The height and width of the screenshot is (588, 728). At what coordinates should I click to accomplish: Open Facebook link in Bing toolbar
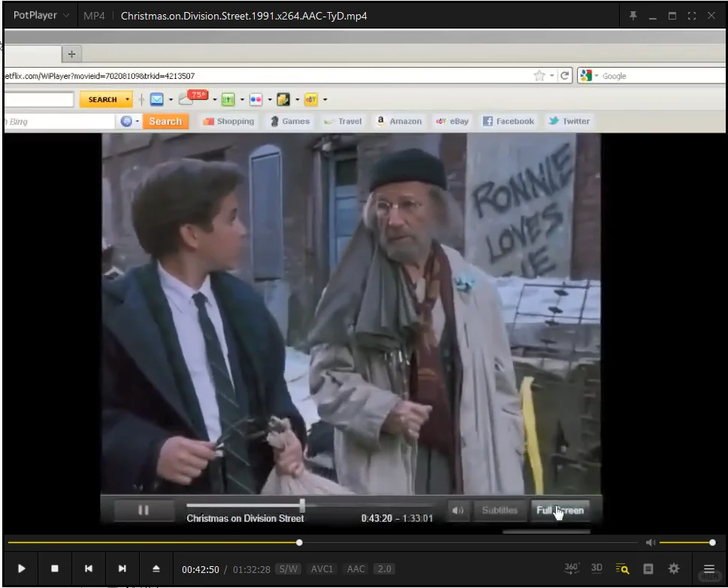[509, 121]
